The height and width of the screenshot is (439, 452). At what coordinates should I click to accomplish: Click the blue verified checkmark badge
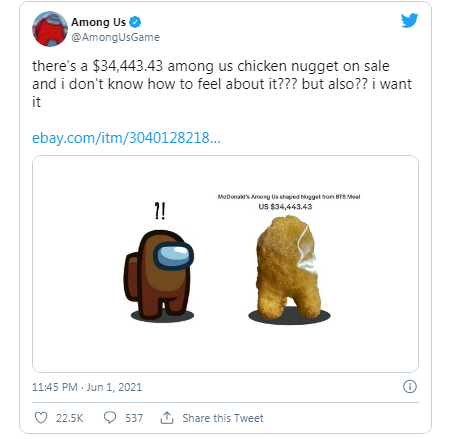click(x=135, y=22)
